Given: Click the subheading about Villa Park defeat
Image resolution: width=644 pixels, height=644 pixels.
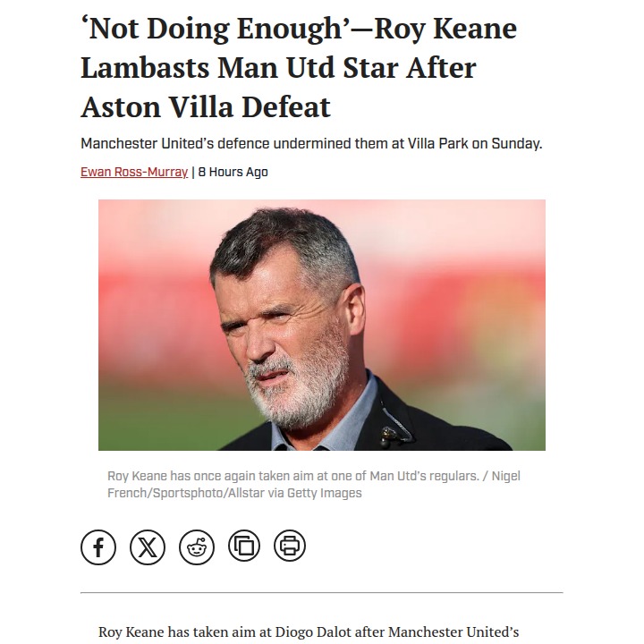Looking at the screenshot, I should tap(311, 143).
